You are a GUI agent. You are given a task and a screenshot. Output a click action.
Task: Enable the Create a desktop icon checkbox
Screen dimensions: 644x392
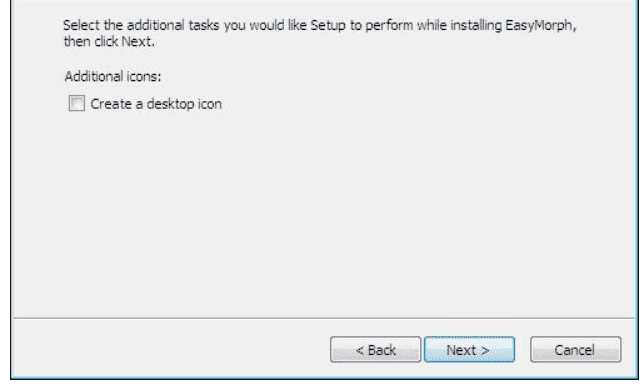coord(77,104)
